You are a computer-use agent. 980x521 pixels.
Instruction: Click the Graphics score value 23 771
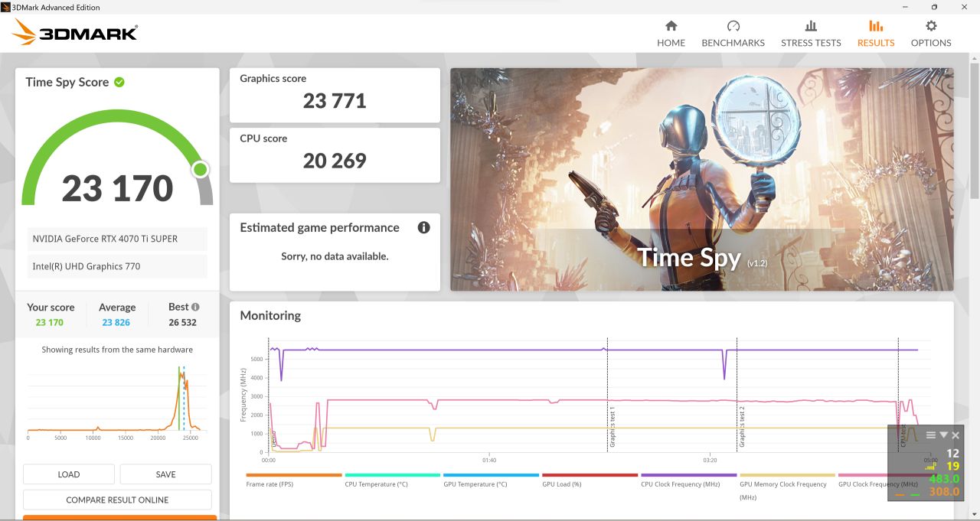click(335, 101)
